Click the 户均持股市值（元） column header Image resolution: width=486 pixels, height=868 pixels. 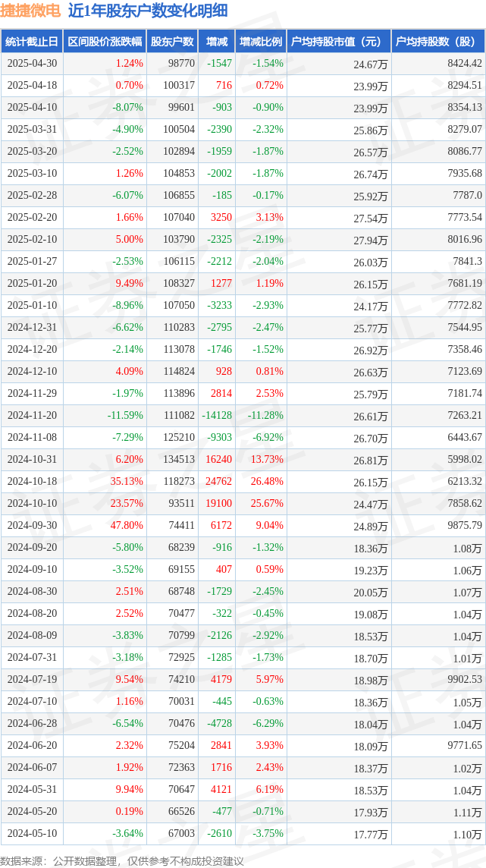pyautogui.click(x=339, y=42)
